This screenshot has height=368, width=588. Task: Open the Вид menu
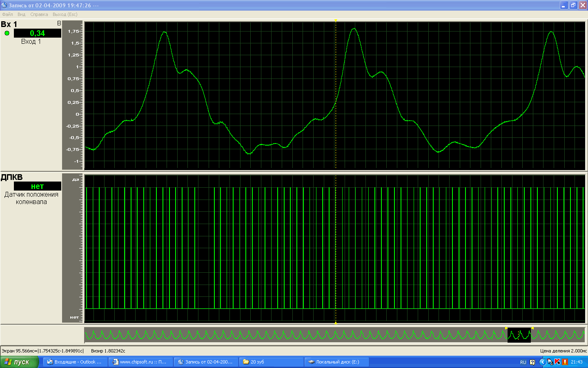click(x=21, y=14)
